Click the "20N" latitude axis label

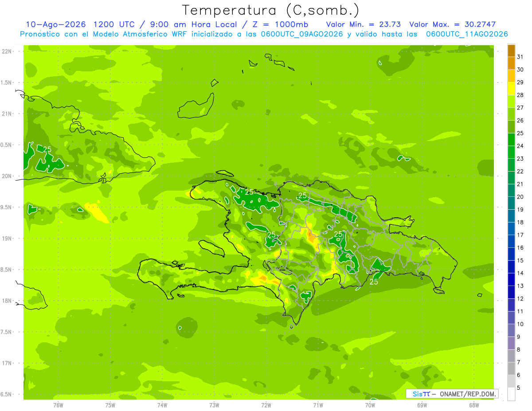[7, 176]
